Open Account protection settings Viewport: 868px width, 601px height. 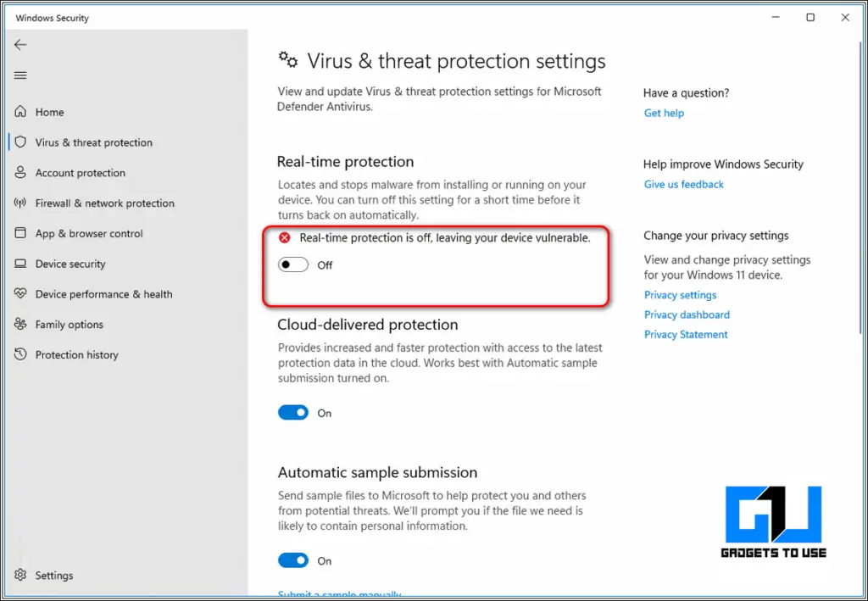[x=77, y=172]
